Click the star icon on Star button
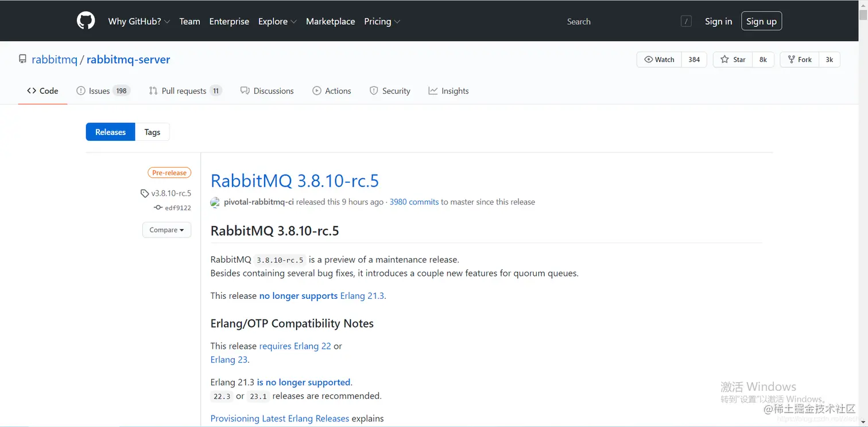 pyautogui.click(x=725, y=60)
